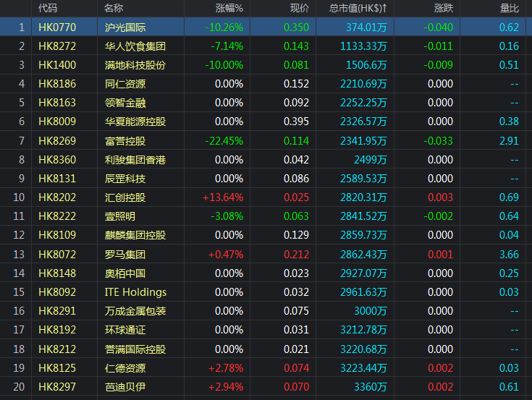Click code HK8072
This screenshot has height=400, width=532.
[57, 254]
